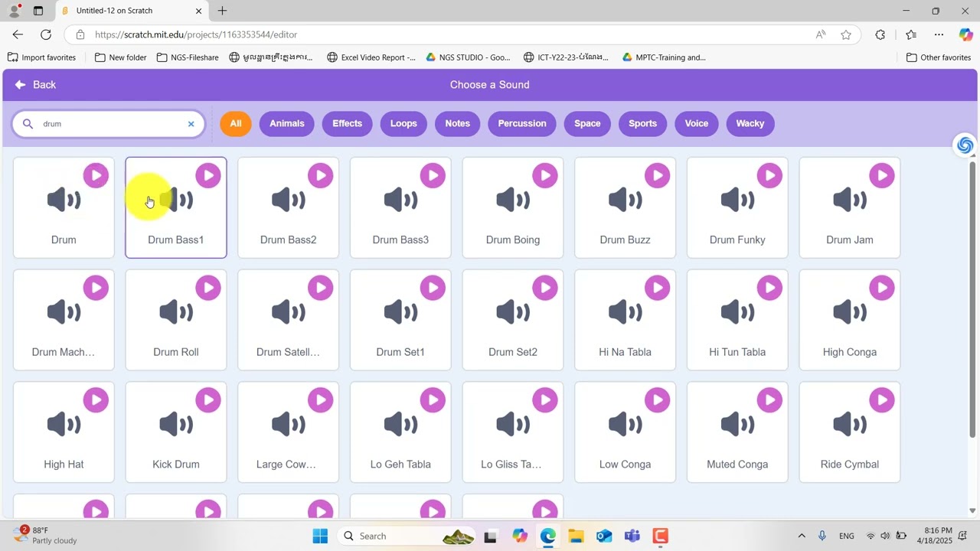Select the Drum Boing speaker icon
The height and width of the screenshot is (551, 980).
513,201
